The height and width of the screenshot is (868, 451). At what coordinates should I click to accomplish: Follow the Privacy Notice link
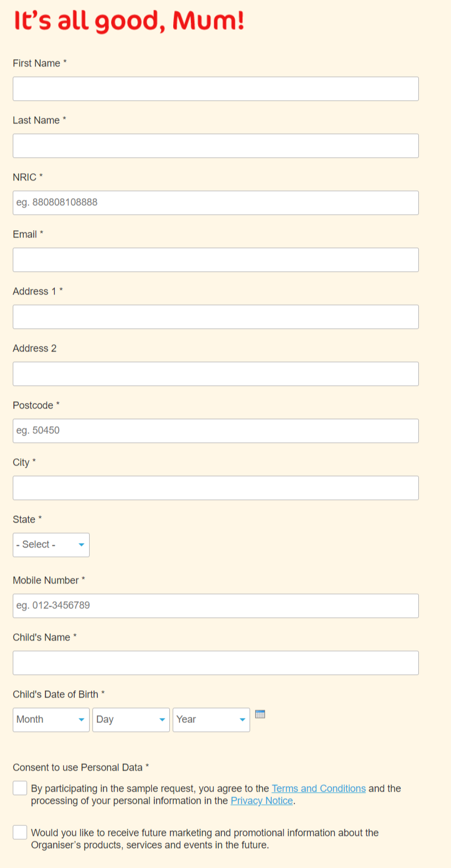(262, 800)
